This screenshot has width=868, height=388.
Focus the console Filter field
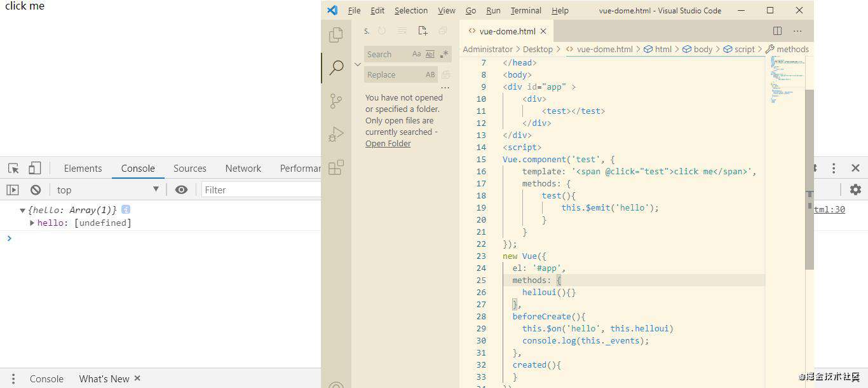(x=261, y=190)
